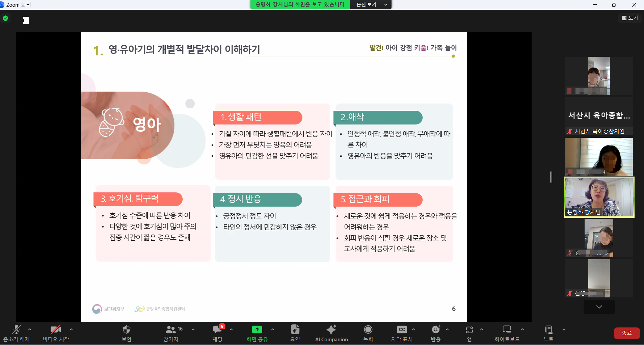Viewport: 644px width, 345px height.
Task: Unmute microphone with 음소거 해제 icon
Action: pyautogui.click(x=16, y=329)
